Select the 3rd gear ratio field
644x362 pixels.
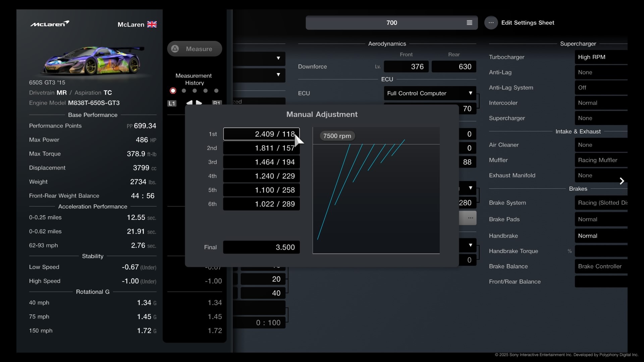tap(261, 162)
